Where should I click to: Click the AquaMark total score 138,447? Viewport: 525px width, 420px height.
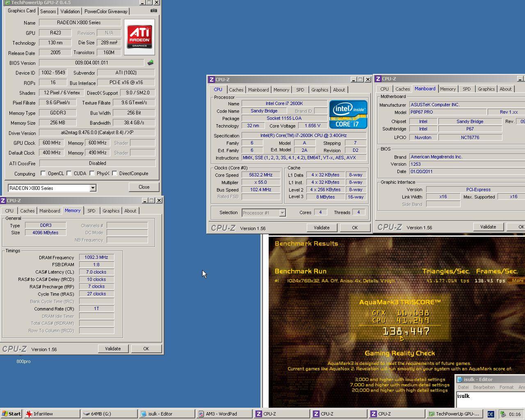pyautogui.click(x=406, y=331)
